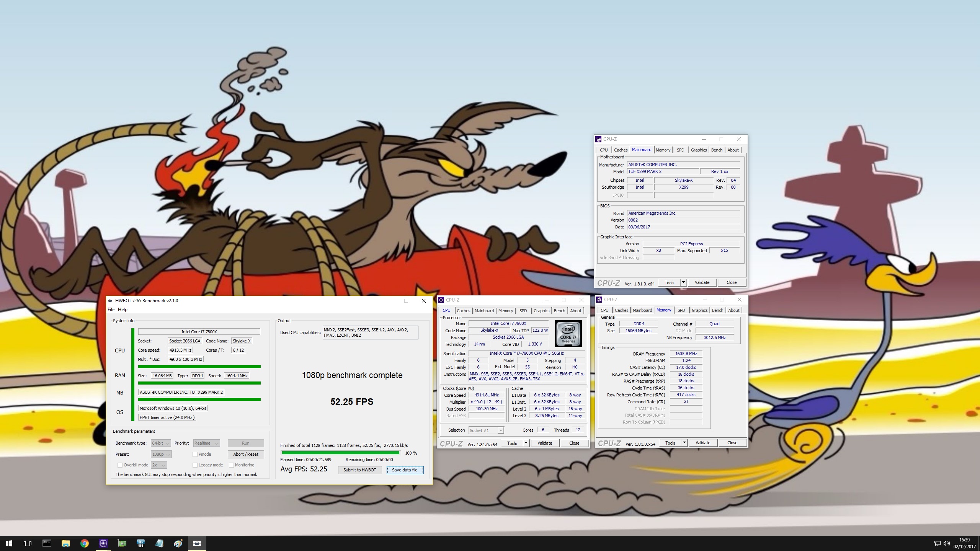Launch Command Prompt from the taskbar

[x=47, y=543]
